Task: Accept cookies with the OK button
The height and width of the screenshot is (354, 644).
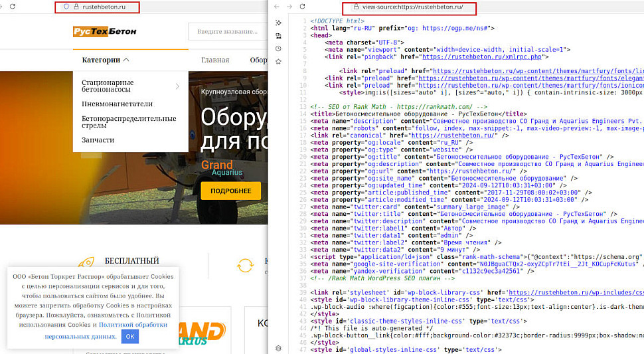Action: click(x=130, y=336)
